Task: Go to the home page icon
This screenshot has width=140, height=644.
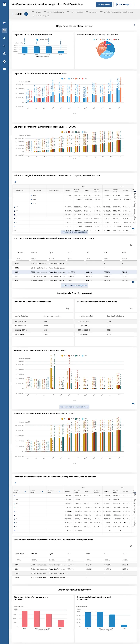Action: pos(4,23)
